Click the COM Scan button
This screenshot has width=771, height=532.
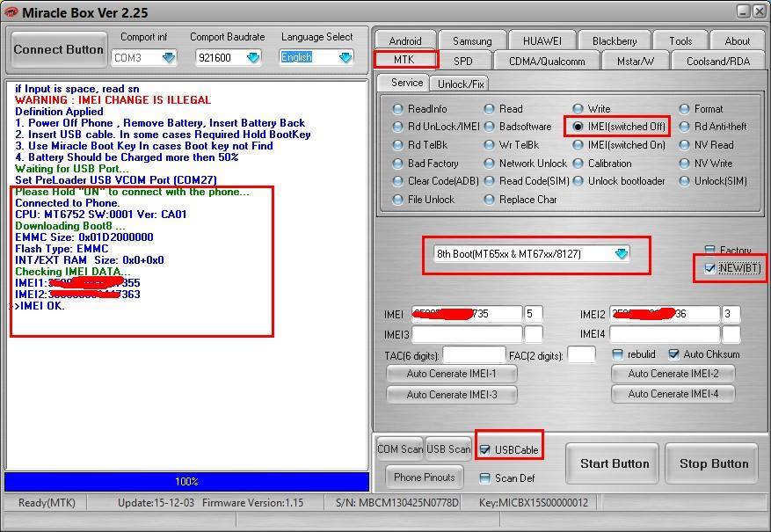pyautogui.click(x=400, y=449)
